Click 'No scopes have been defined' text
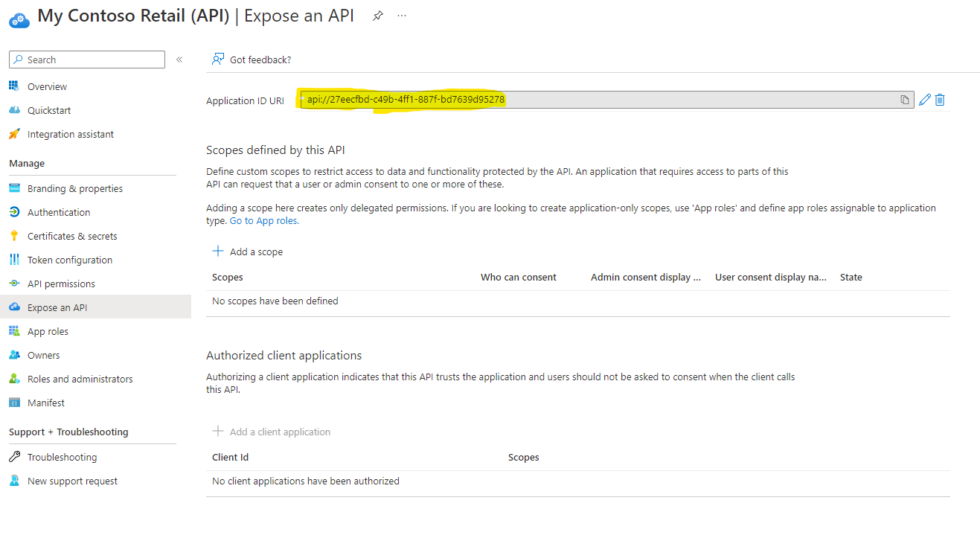Image resolution: width=980 pixels, height=538 pixels. pyautogui.click(x=275, y=301)
